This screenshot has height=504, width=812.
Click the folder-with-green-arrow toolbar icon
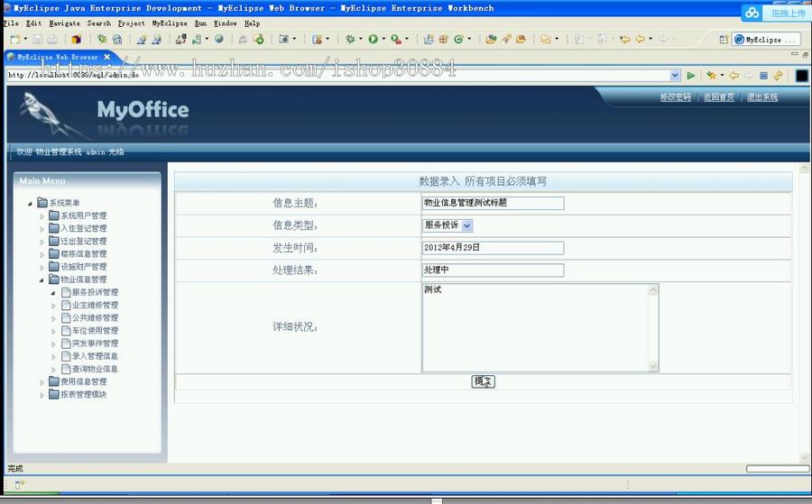(x=258, y=40)
